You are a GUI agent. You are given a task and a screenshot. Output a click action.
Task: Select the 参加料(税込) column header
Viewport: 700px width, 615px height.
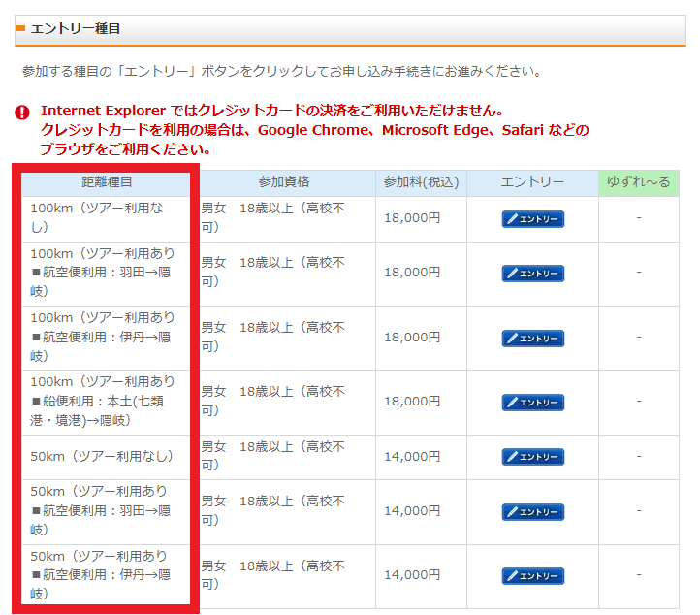(x=421, y=182)
